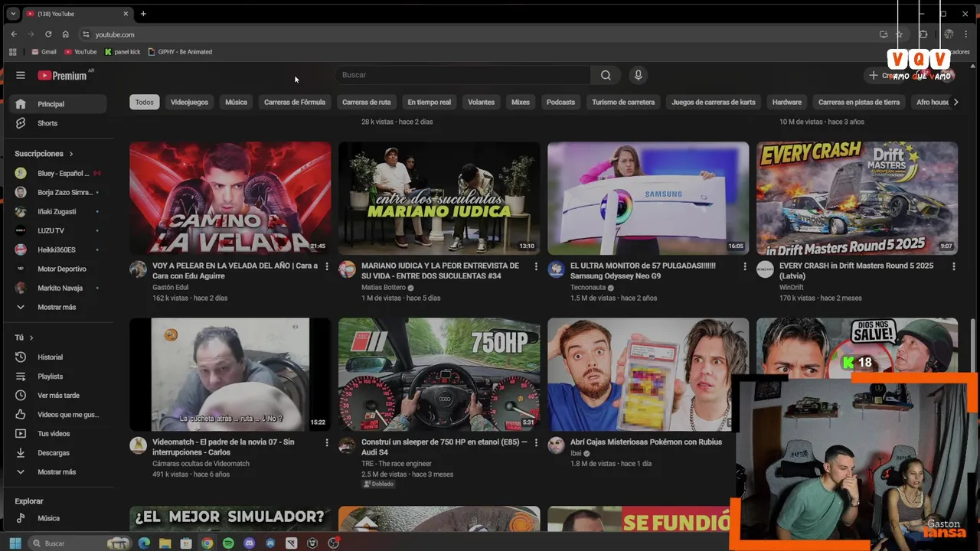Screen dimensions: 980x551
Task: Open options menu for Drift Masters video
Action: coord(954,266)
